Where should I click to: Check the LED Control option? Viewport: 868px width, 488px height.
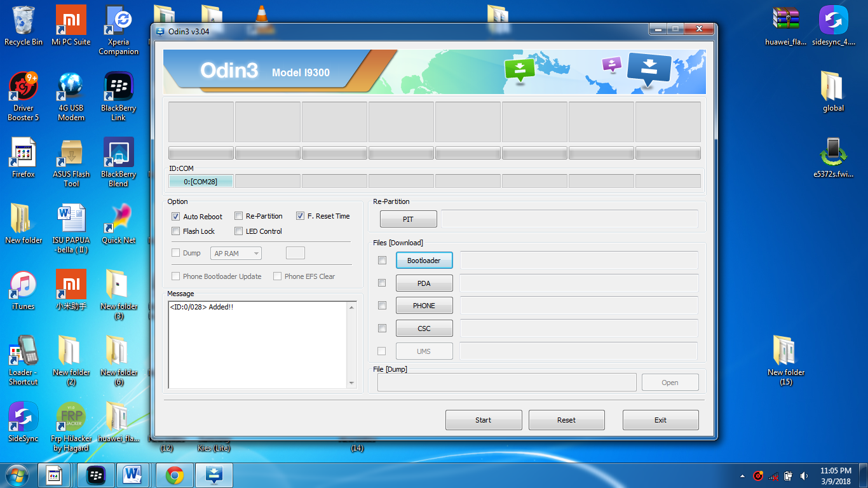coord(239,231)
